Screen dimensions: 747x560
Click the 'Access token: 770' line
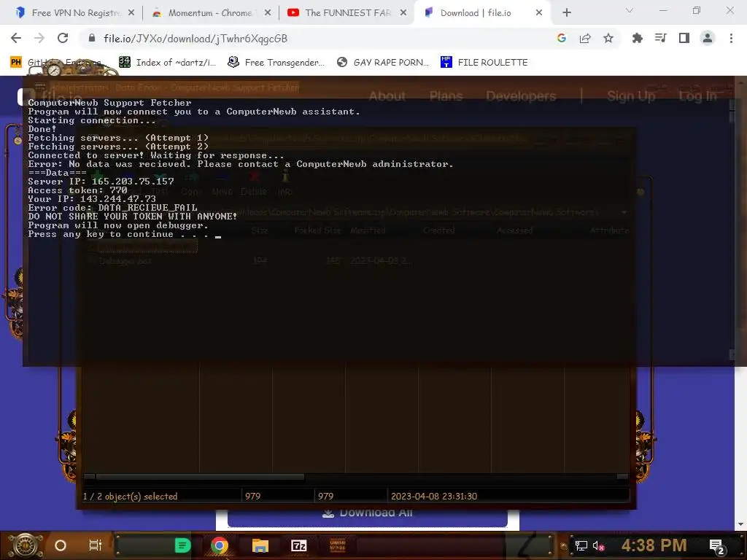(77, 190)
